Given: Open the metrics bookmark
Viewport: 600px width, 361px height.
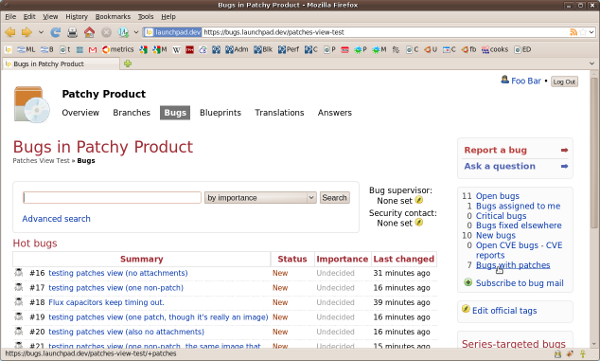Looking at the screenshot, I should (118, 49).
